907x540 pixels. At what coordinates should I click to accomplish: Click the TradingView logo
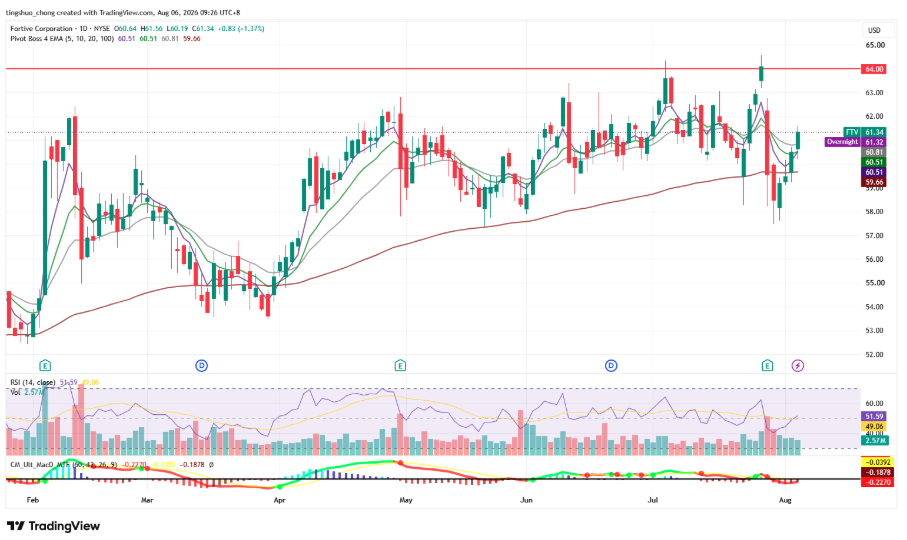[x=53, y=526]
